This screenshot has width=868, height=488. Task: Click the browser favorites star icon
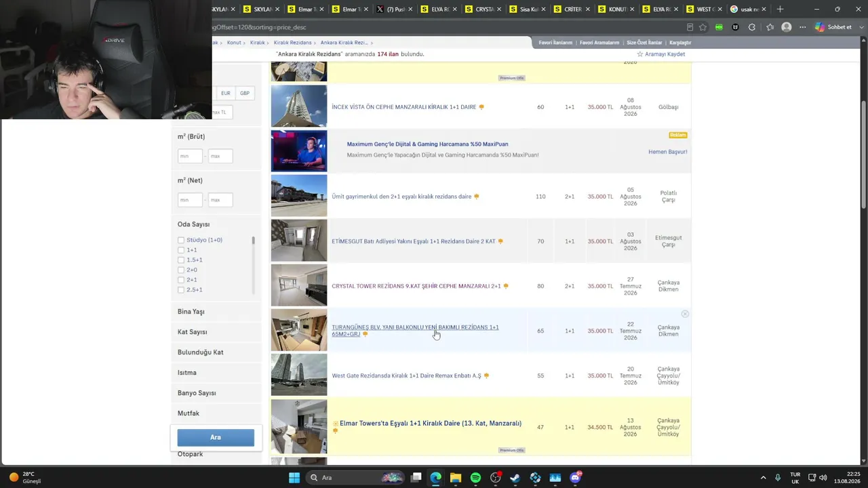click(703, 27)
